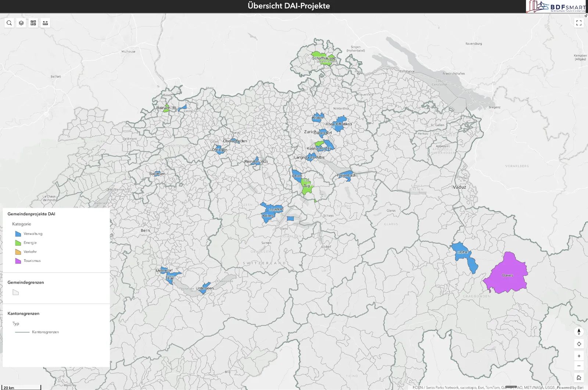
Task: Click the Powered by Esri attribution link
Action: [570, 387]
